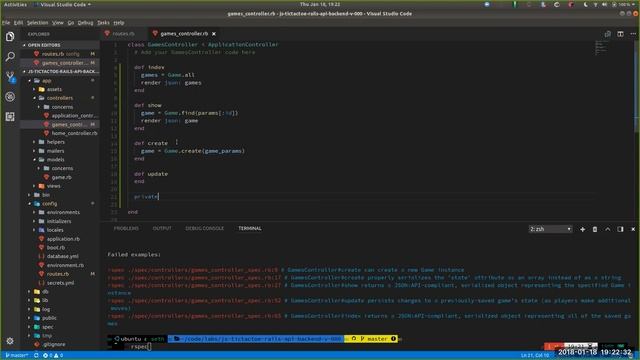Viewport: 640px width, 360px height.
Task: Open the Edit menu
Action: 18,23
